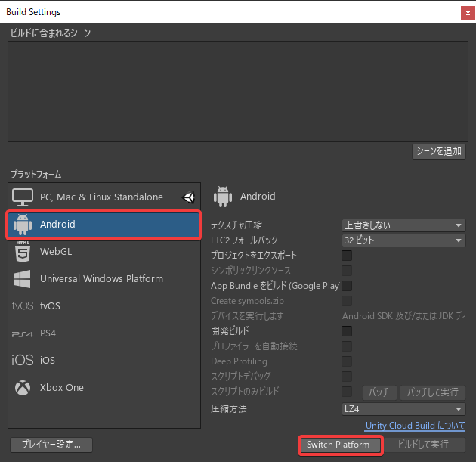
Task: Click the Android robot icon in platform list
Action: click(23, 225)
